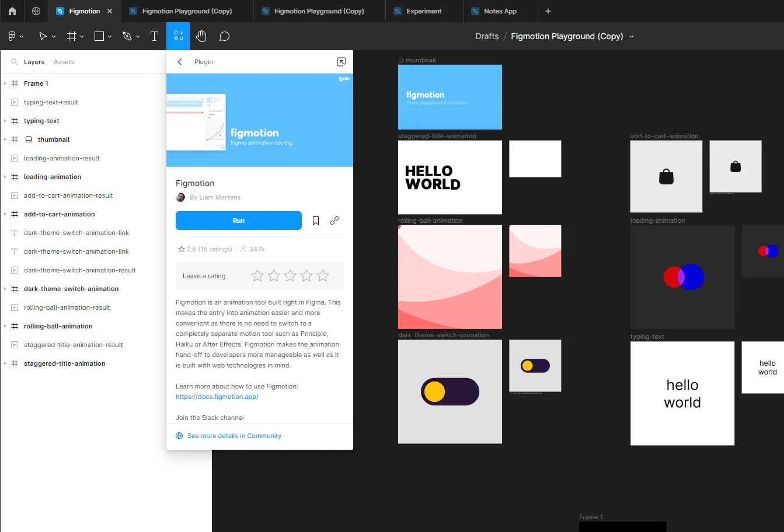This screenshot has width=784, height=532.
Task: Click See more details in Community
Action: pos(234,436)
